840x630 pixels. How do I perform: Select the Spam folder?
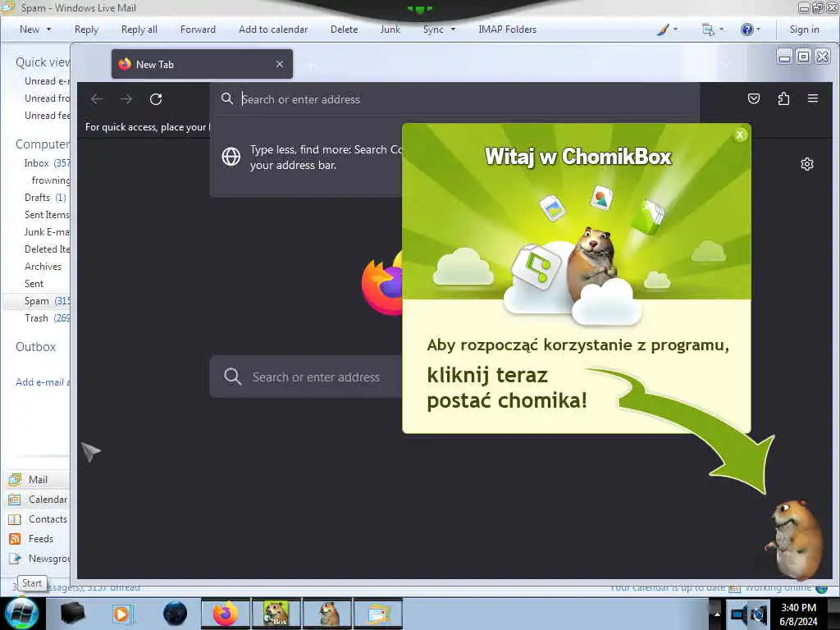pos(36,300)
